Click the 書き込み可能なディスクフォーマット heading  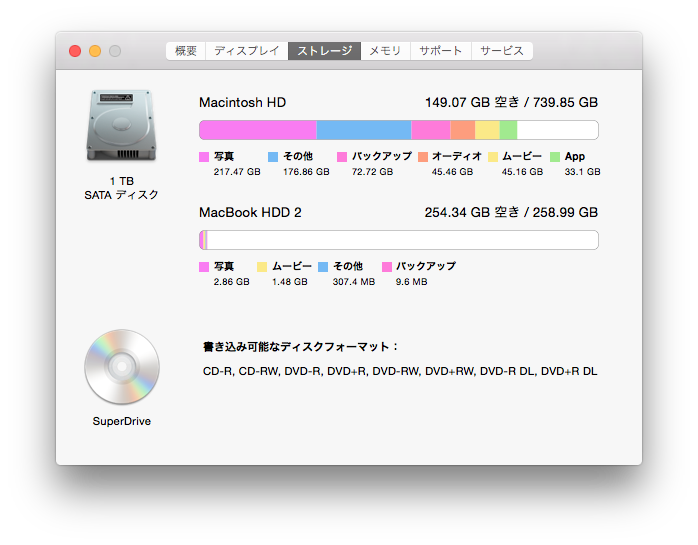[x=301, y=347]
